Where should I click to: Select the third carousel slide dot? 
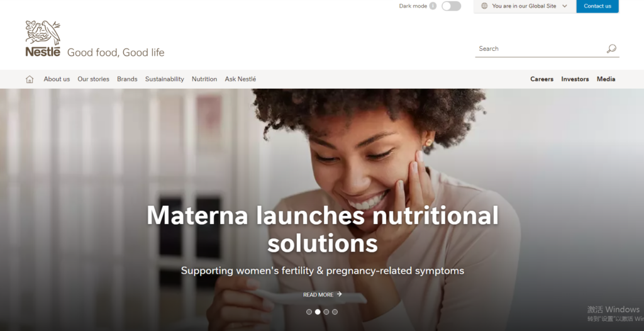click(x=326, y=311)
